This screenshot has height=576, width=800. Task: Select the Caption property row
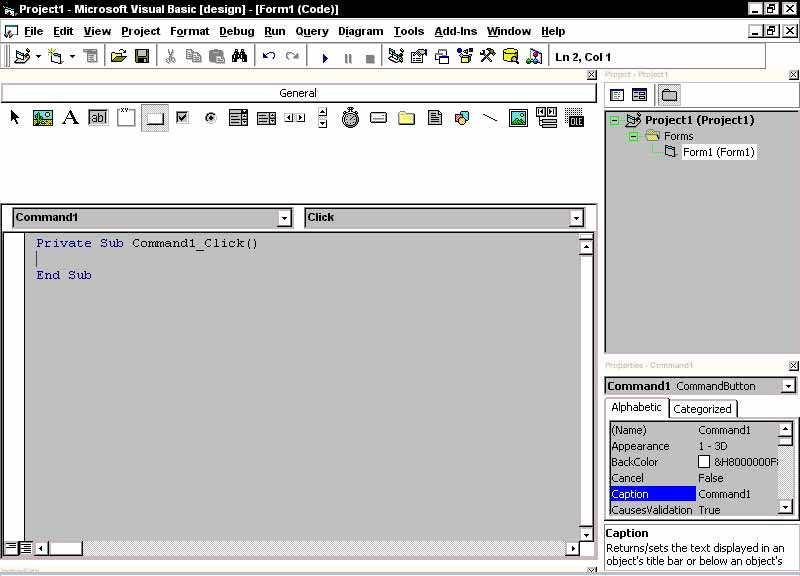pyautogui.click(x=652, y=494)
